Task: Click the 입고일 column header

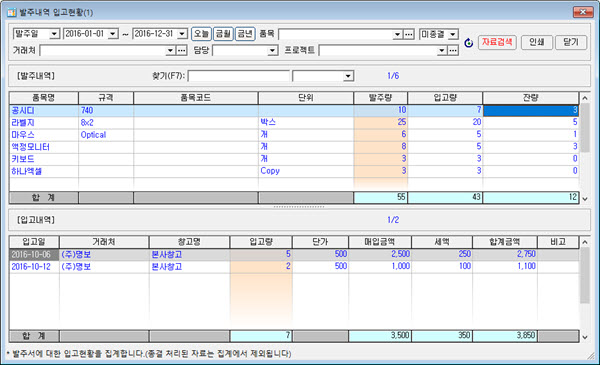Action: [34, 242]
